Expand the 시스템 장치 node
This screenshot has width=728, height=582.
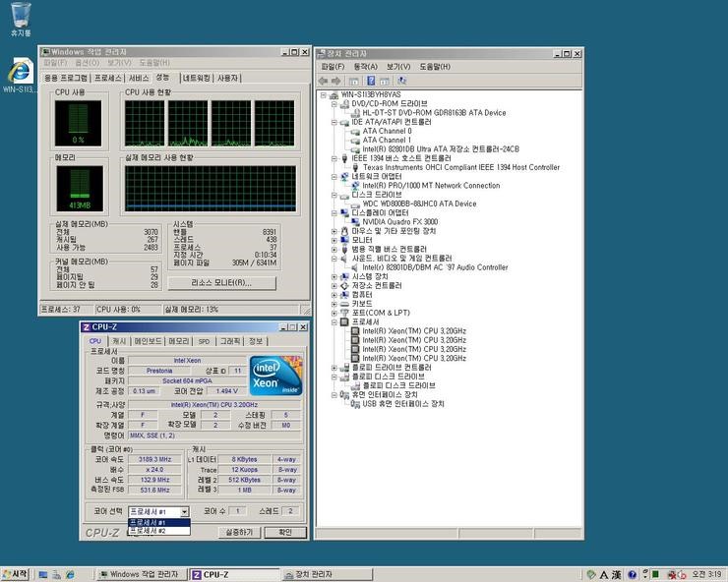tap(334, 276)
